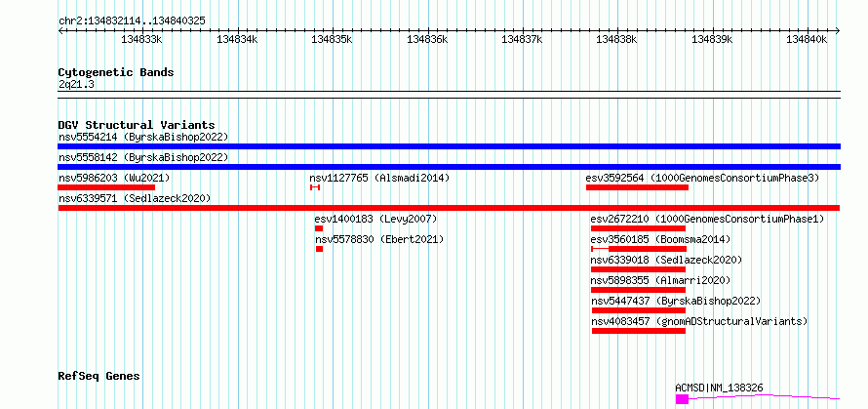Open esv1400183 (Levy2007) label
The image size is (868, 409).
pos(375,219)
